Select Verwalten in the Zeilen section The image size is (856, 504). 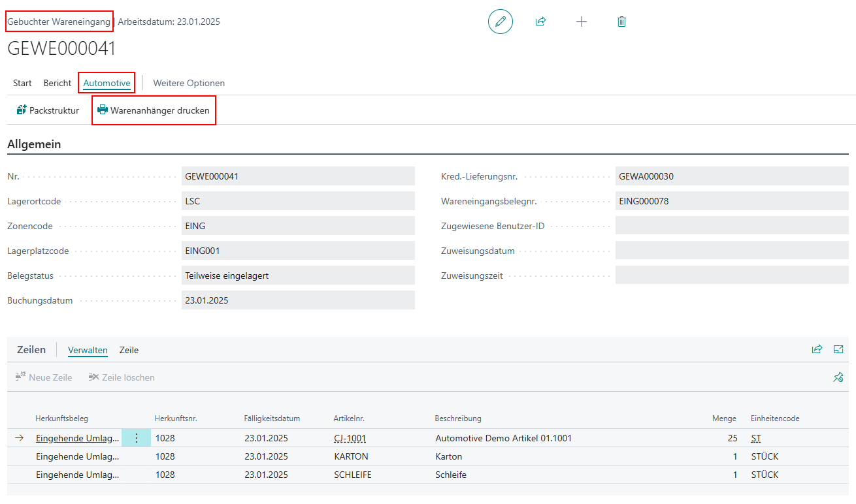tap(88, 350)
